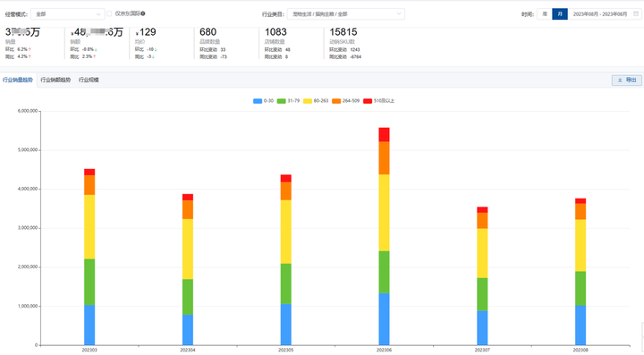
Task: Click the 3,000,000 y-axis label
Action: 28,228
